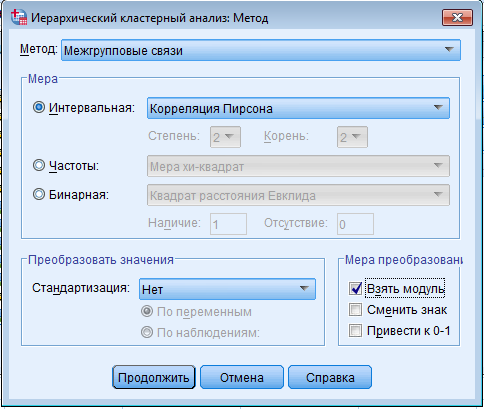Open help with the Справка button
Viewport: 484px width, 409px height.
click(330, 377)
